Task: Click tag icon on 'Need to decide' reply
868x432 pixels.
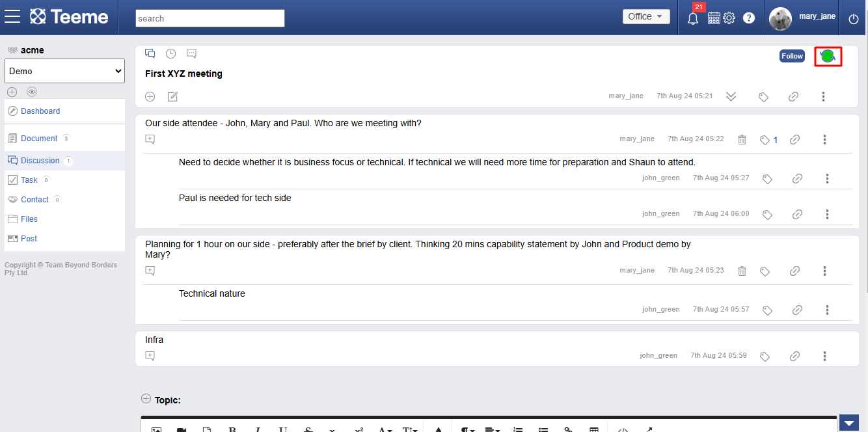Action: [768, 179]
